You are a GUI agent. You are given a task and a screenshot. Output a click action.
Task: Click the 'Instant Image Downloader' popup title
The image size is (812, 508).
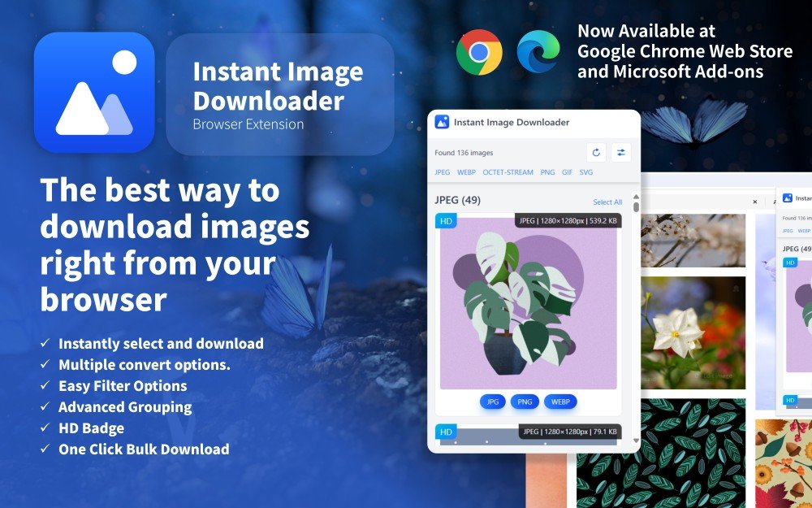pos(512,123)
